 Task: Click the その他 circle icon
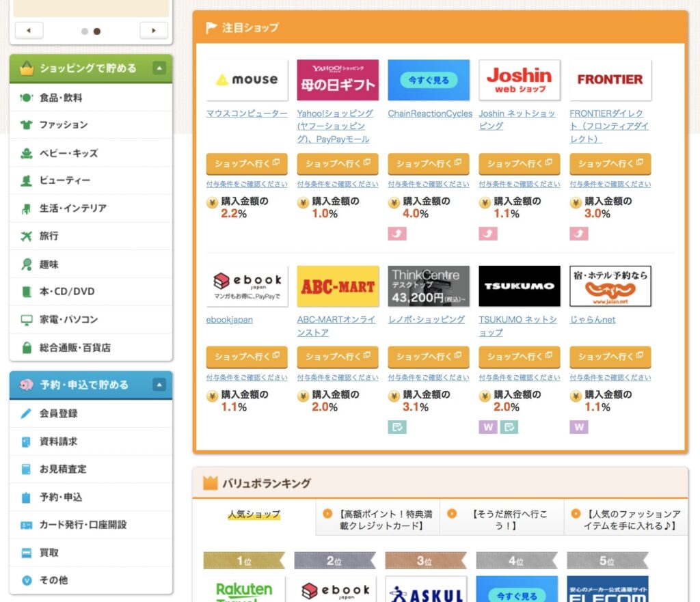pyautogui.click(x=27, y=581)
